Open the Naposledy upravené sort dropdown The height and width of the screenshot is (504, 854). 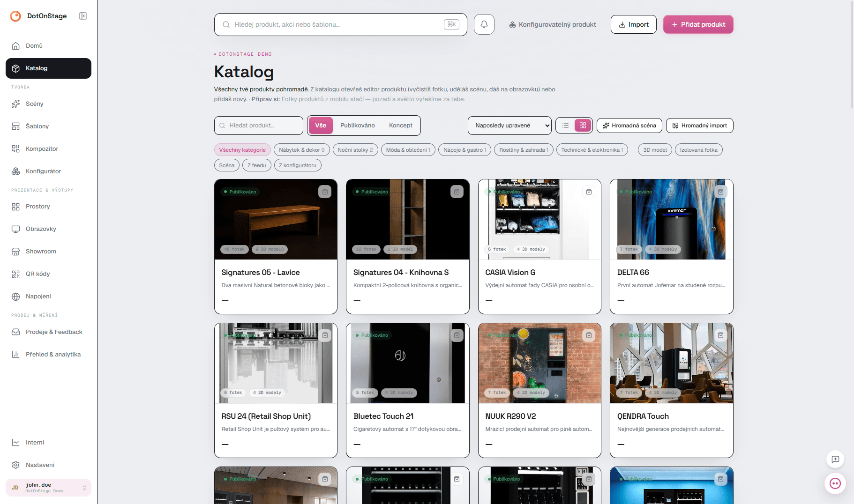pyautogui.click(x=509, y=126)
